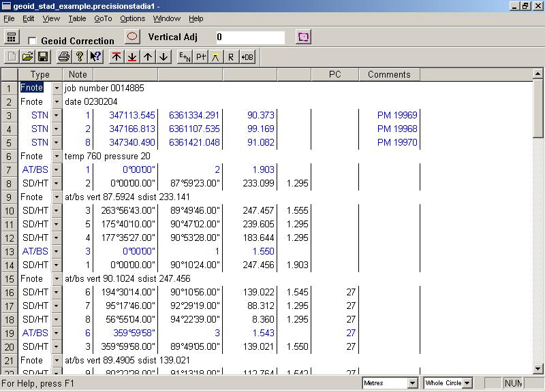Click the purple rectangle icon beside Vertical Adj
545x392 pixels.
[x=303, y=37]
